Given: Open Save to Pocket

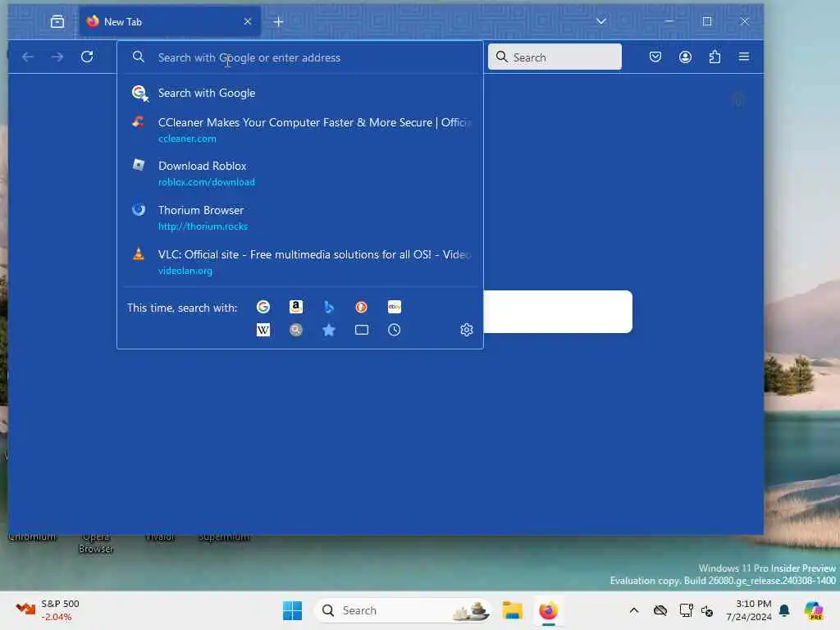Looking at the screenshot, I should pyautogui.click(x=655, y=57).
